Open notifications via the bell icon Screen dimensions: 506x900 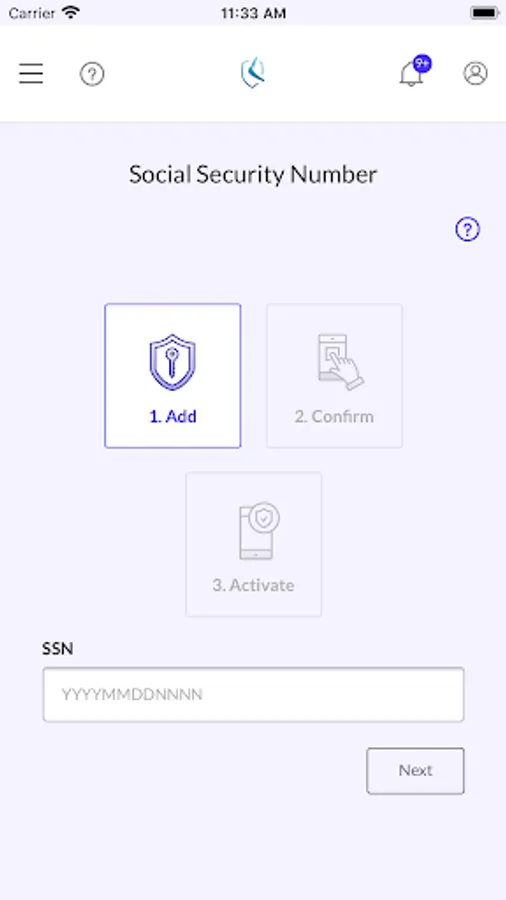coord(411,75)
